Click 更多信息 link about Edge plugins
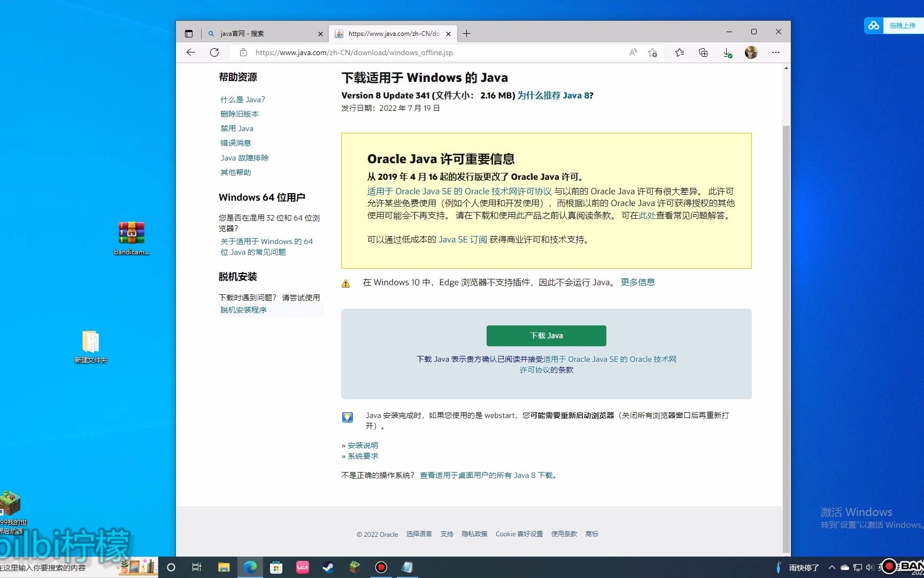924x578 pixels. click(x=637, y=282)
